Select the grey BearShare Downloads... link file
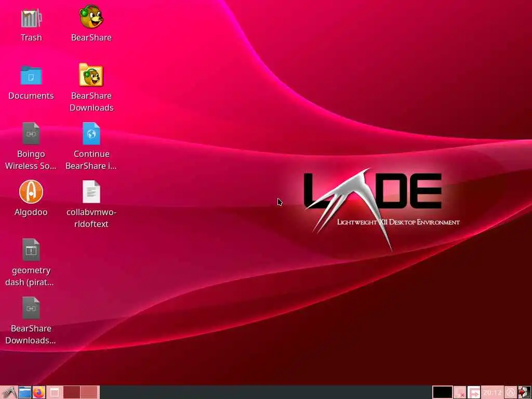Viewport: 532px width, 399px height. pyautogui.click(x=31, y=308)
